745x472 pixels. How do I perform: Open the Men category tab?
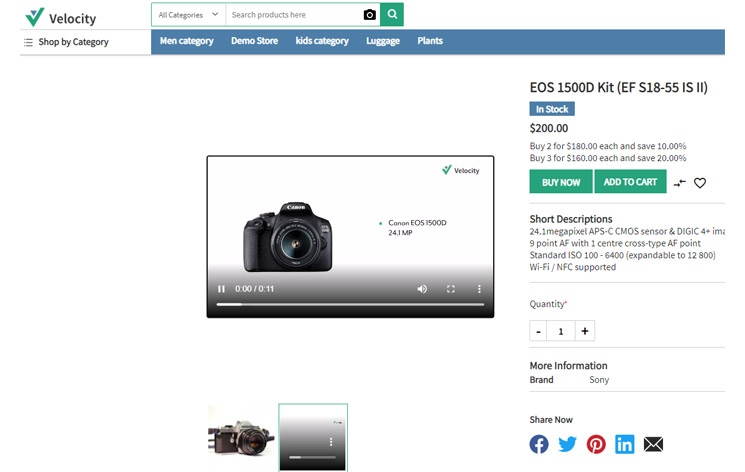(x=187, y=41)
